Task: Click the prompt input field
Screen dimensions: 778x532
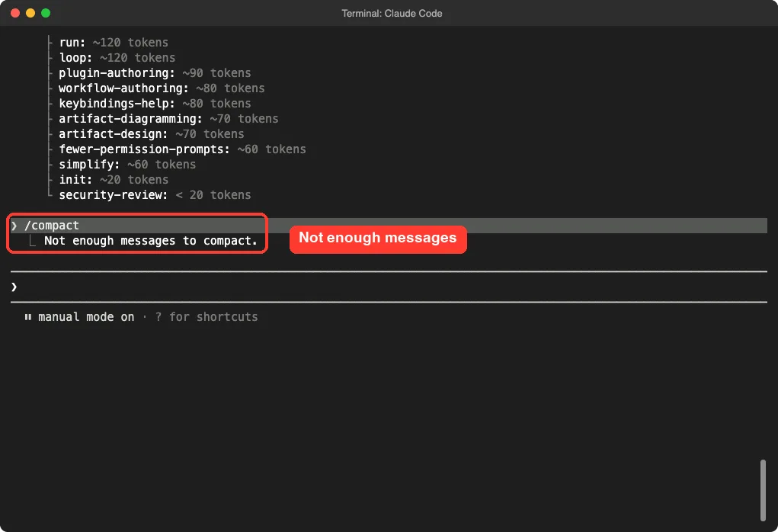Action: 389,287
